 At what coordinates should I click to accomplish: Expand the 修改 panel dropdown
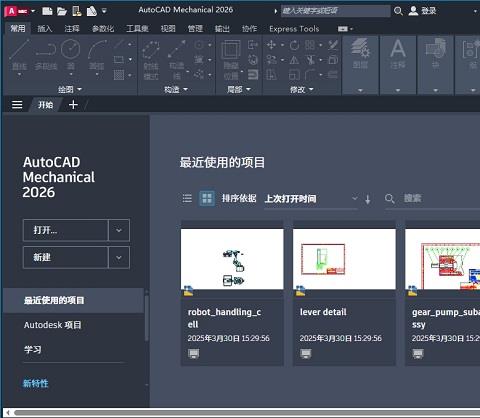pyautogui.click(x=311, y=89)
